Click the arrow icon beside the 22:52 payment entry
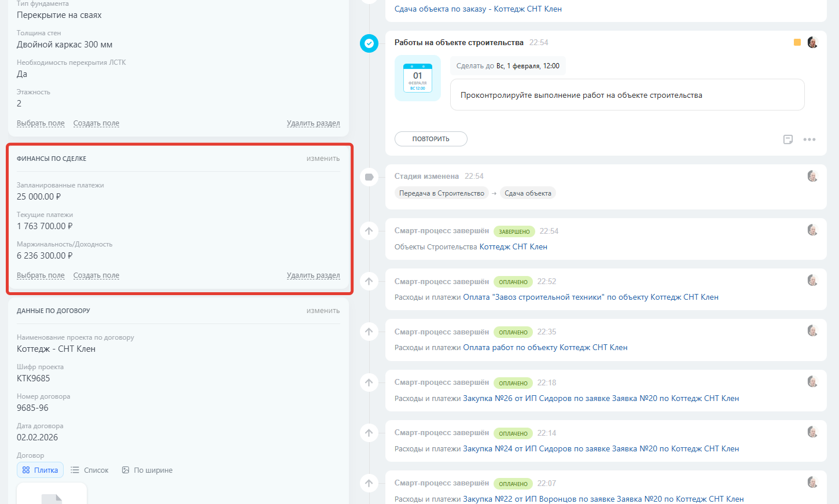The height and width of the screenshot is (504, 839). point(369,282)
